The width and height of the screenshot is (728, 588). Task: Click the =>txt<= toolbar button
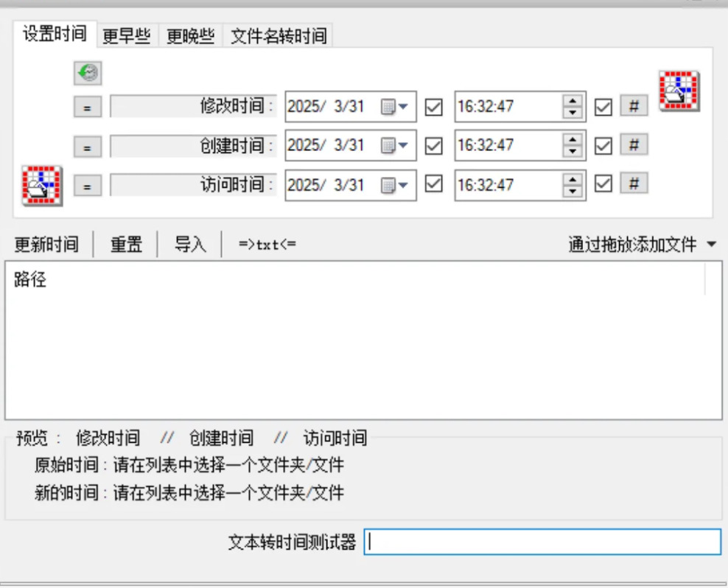(267, 245)
